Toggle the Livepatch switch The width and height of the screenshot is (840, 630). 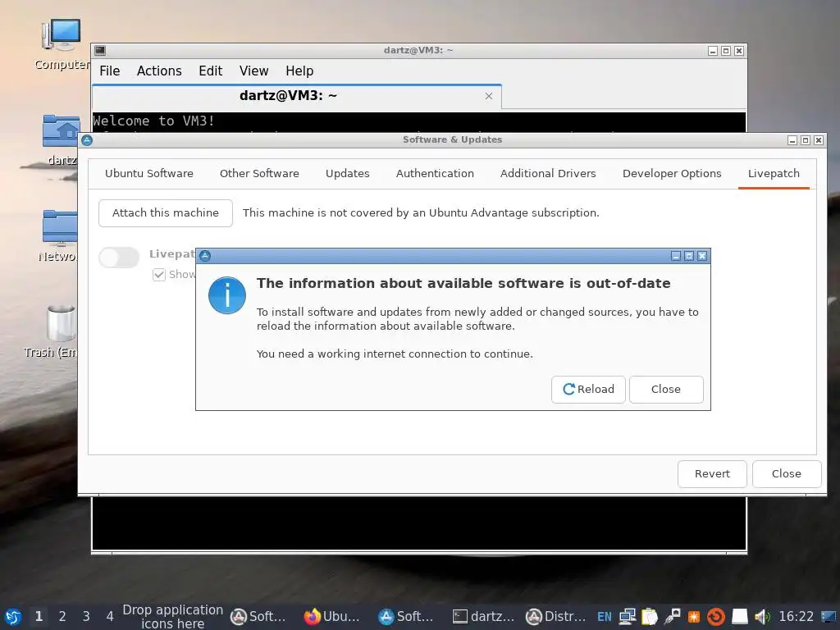click(119, 258)
